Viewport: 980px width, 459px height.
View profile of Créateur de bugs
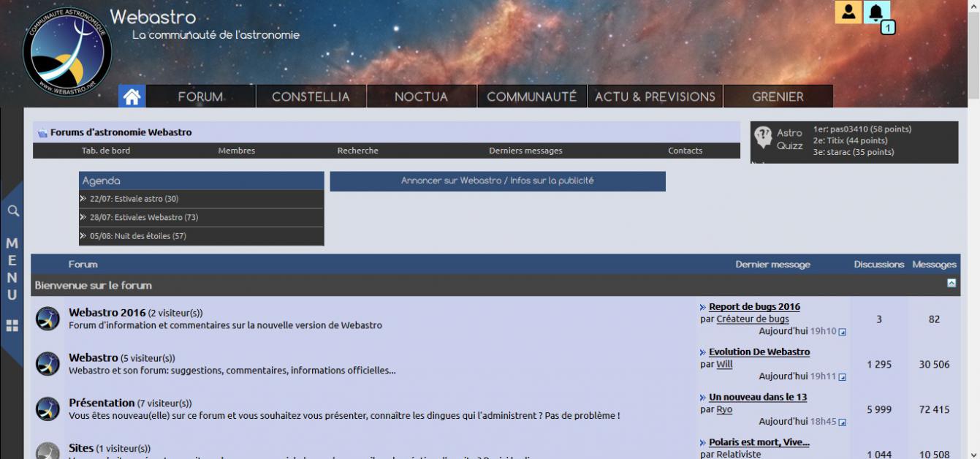tap(753, 319)
